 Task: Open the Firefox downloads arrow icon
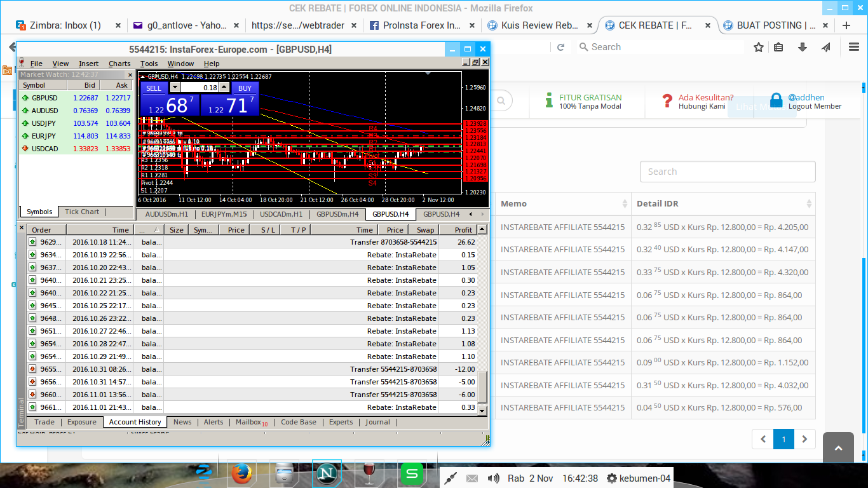(x=803, y=47)
